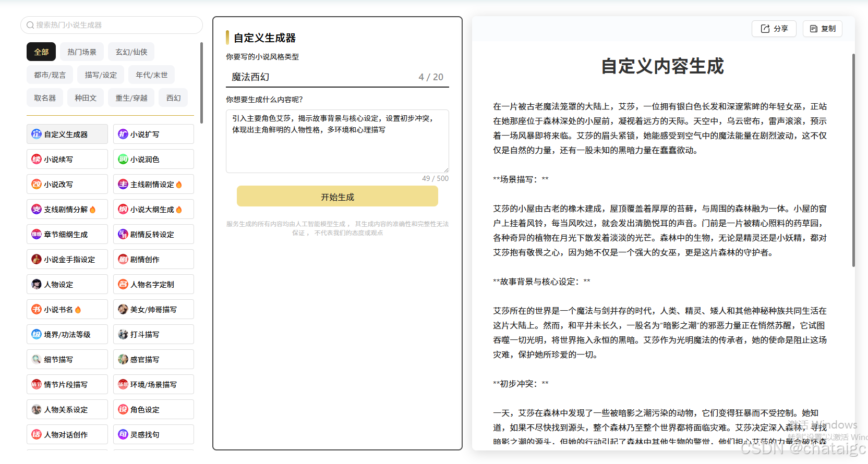Click the 4 / 20 character counter
The width and height of the screenshot is (868, 464).
pyautogui.click(x=431, y=77)
